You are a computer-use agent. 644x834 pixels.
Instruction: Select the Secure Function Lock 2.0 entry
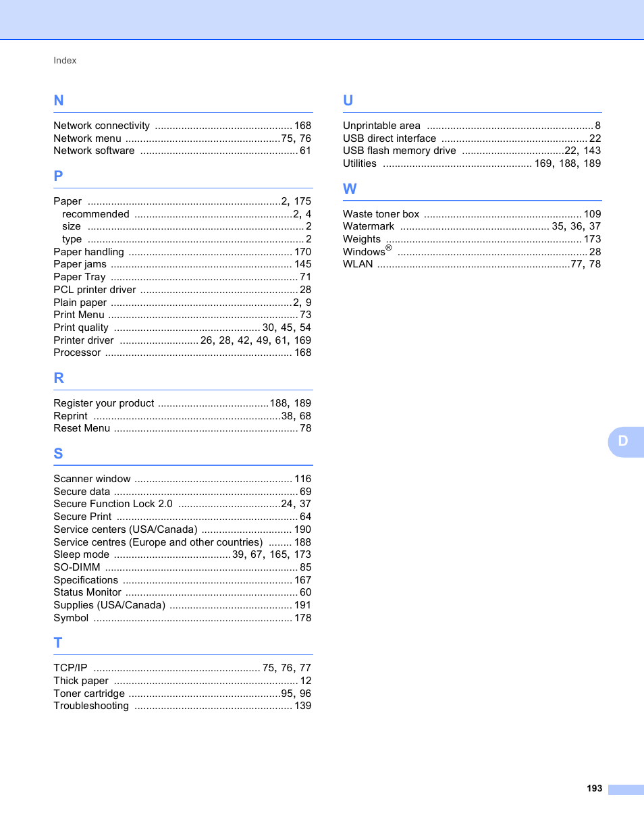click(x=182, y=504)
